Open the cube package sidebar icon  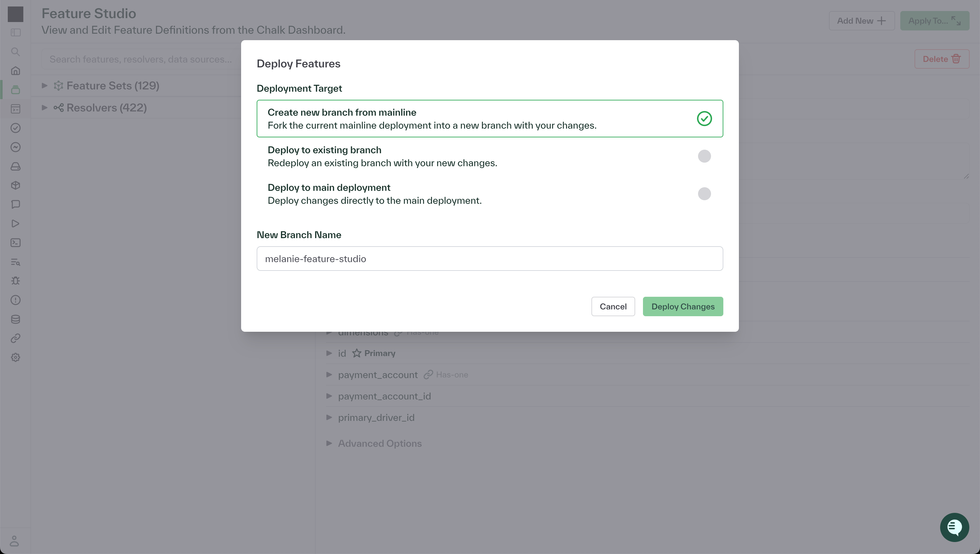pos(16,185)
